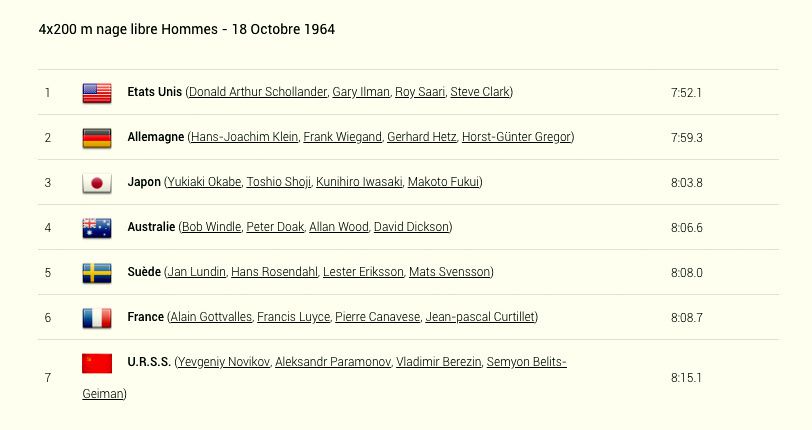Follow the Steve Clark link
Image resolution: width=812 pixels, height=430 pixels.
[480, 92]
